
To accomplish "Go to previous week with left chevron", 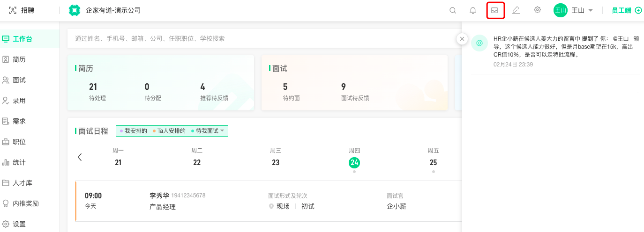I will [x=80, y=157].
